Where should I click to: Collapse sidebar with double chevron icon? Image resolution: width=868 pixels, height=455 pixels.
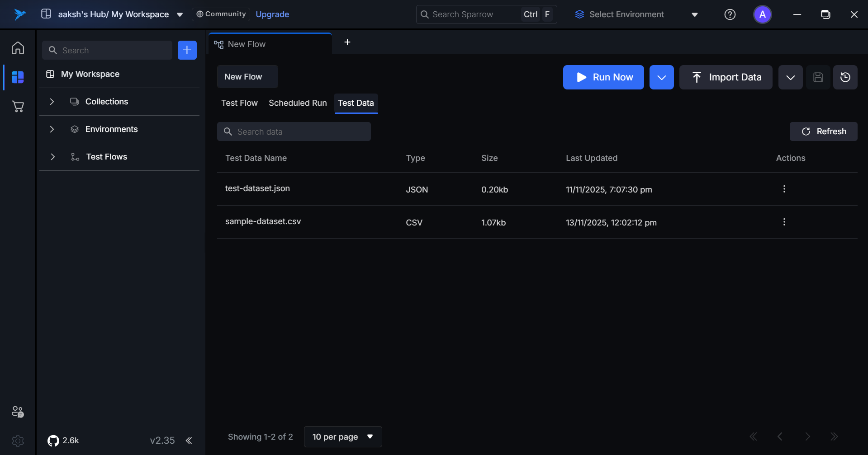coord(189,441)
